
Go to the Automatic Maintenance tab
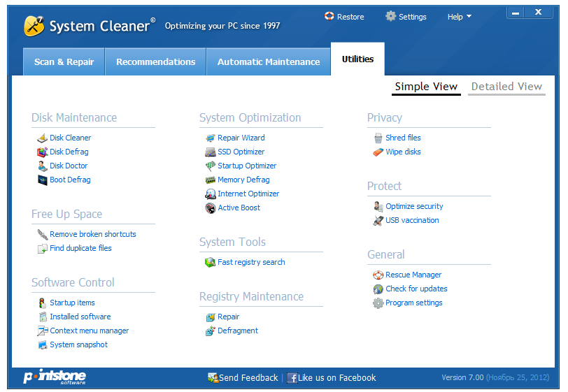pyautogui.click(x=269, y=62)
